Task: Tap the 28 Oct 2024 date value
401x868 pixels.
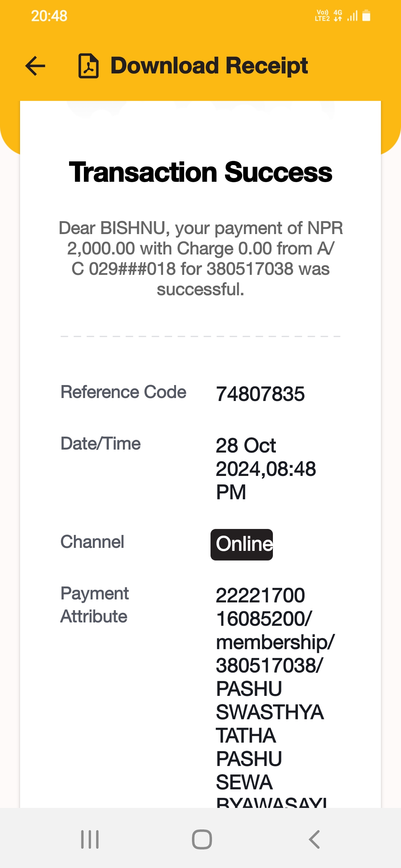Action: (x=266, y=469)
